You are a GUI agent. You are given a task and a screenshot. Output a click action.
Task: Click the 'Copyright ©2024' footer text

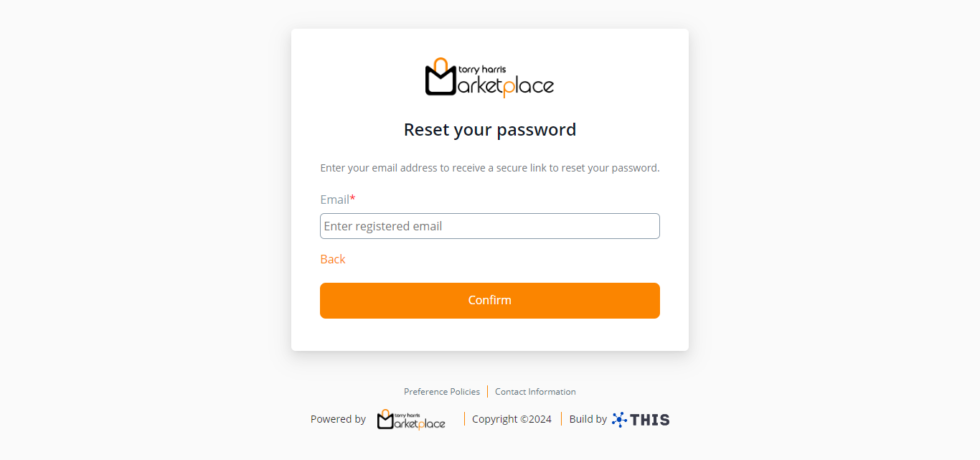[512, 419]
